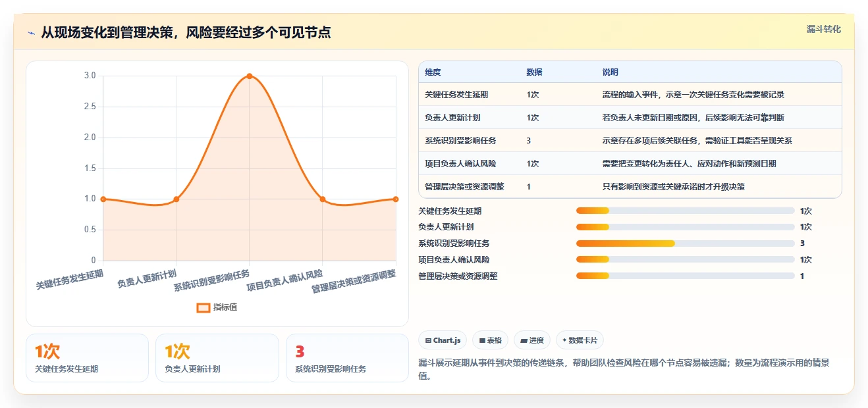Click the table description starting 只有影响到资源
Screen dimensions: 868x408
[x=673, y=187]
